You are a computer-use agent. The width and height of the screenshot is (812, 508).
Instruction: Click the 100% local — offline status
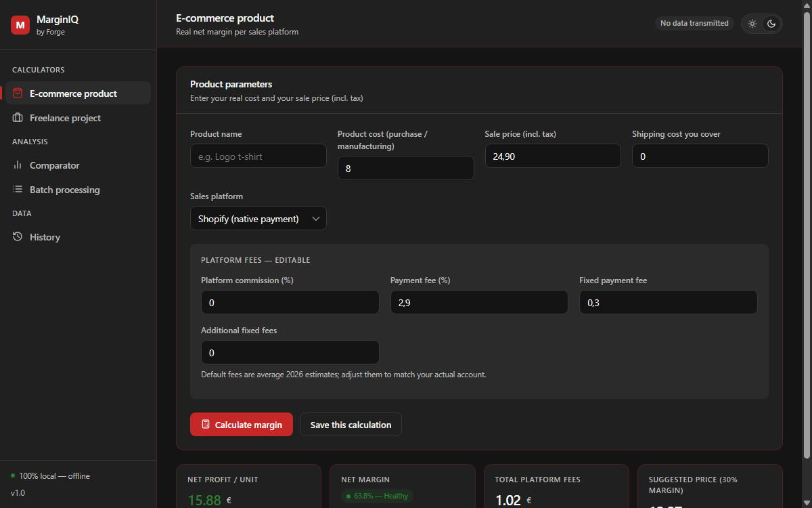tap(50, 476)
